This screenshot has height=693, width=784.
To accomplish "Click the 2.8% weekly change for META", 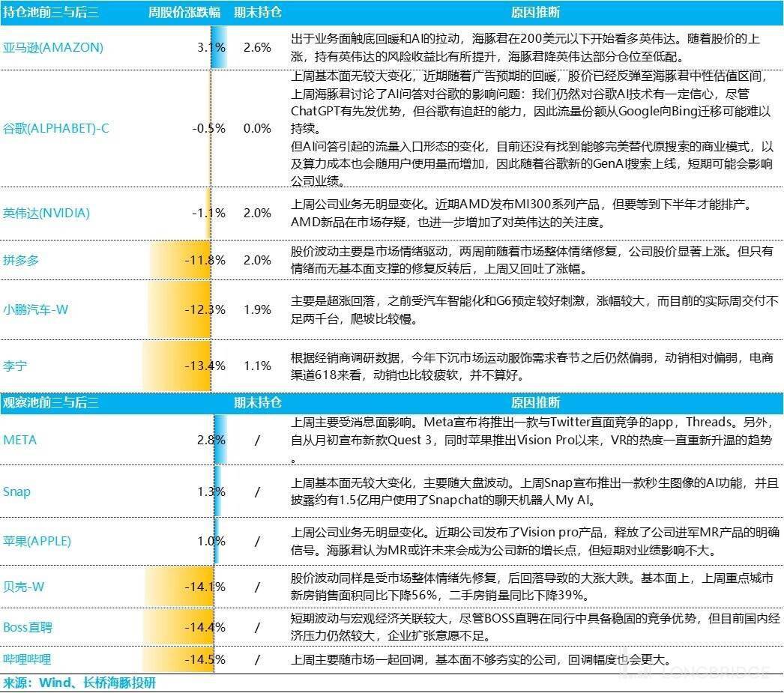I will 211,441.
